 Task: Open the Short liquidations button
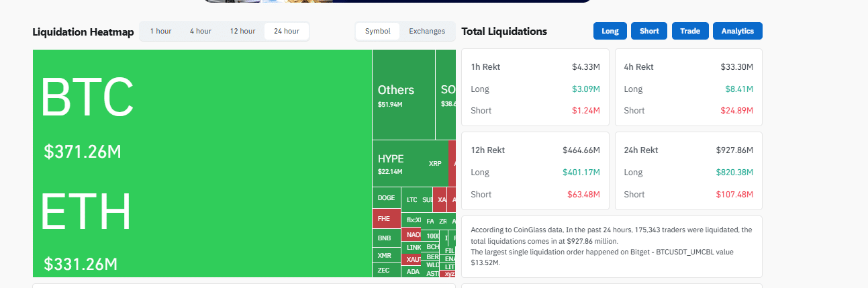click(x=649, y=31)
